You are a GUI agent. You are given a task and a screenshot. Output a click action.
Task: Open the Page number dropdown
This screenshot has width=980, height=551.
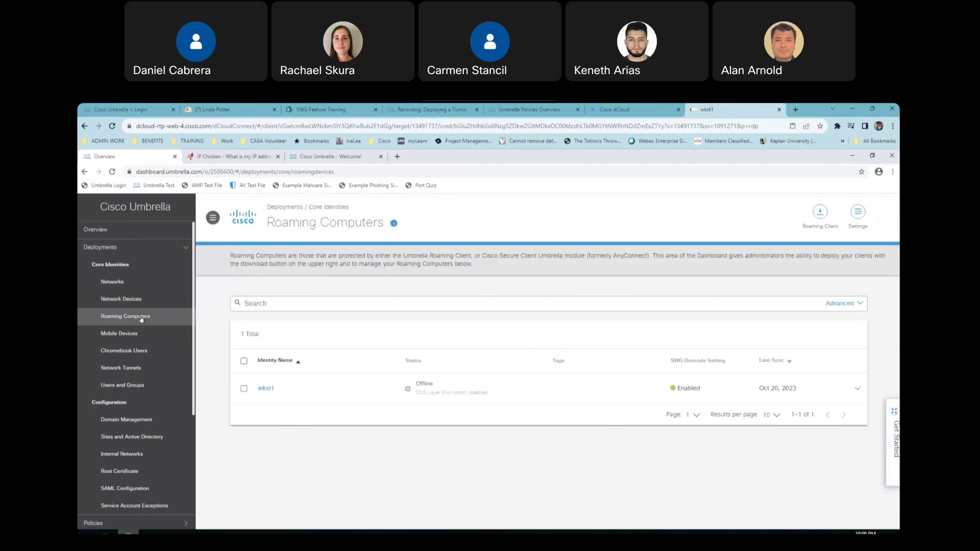pyautogui.click(x=693, y=415)
